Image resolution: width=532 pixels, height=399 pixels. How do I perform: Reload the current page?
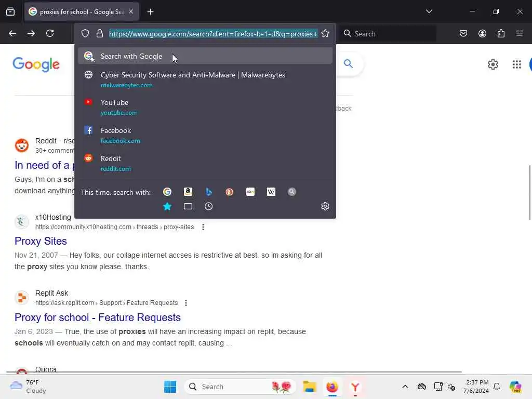(x=50, y=33)
